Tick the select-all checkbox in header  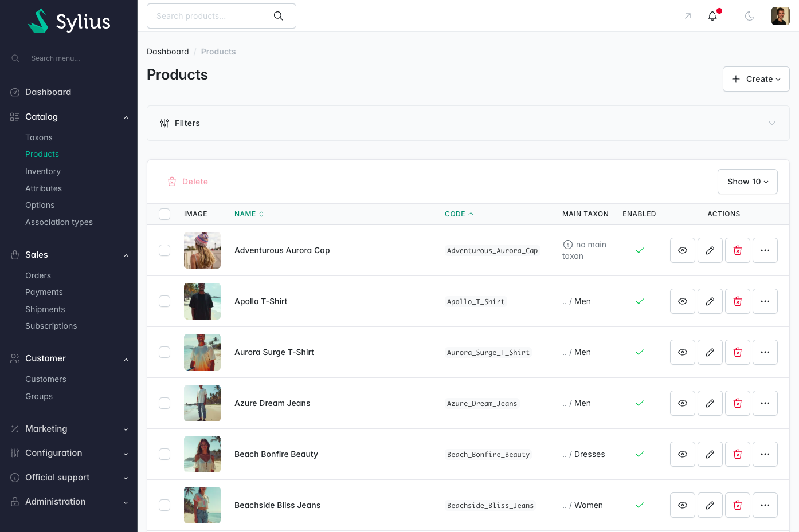164,214
